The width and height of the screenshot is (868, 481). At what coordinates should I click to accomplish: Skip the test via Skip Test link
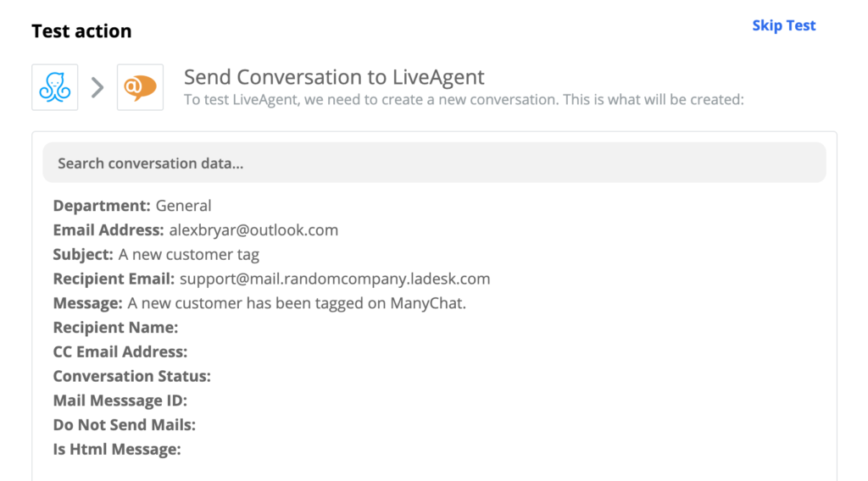[783, 25]
